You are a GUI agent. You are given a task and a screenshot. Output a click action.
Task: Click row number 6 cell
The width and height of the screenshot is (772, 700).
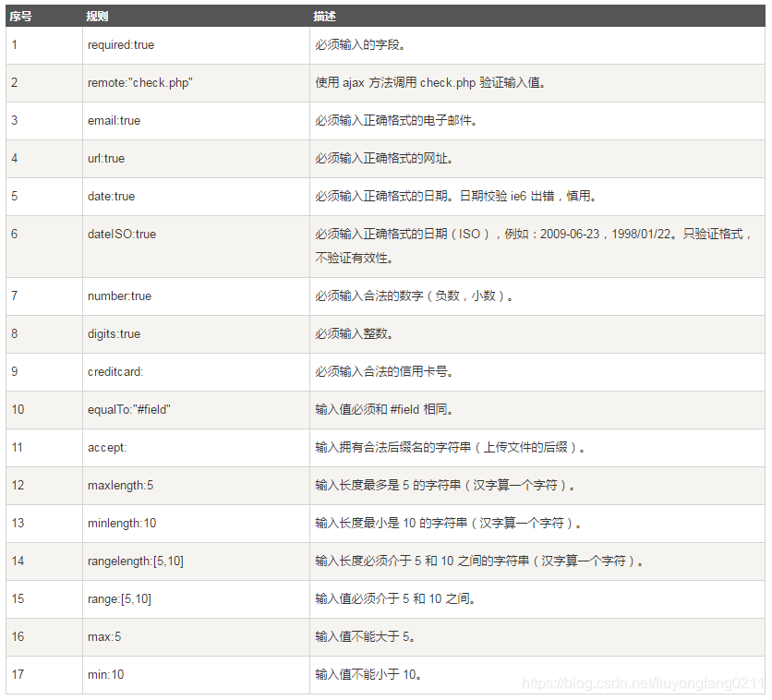click(44, 247)
